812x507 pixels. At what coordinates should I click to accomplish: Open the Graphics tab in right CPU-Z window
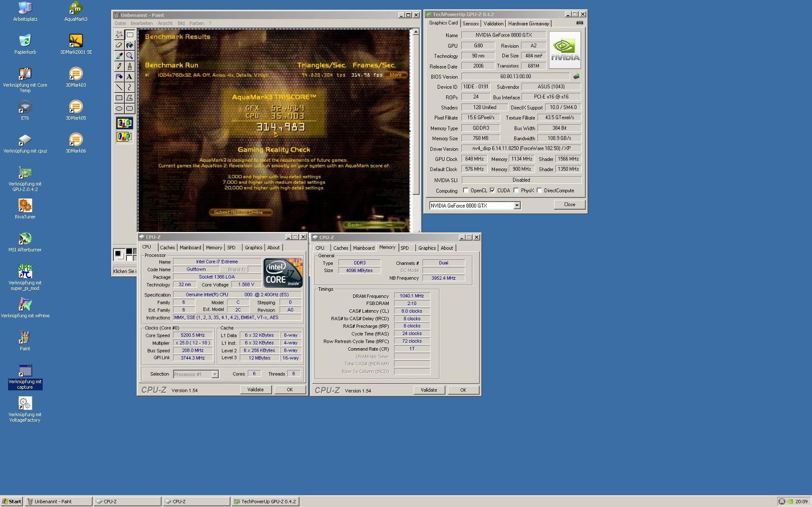427,248
